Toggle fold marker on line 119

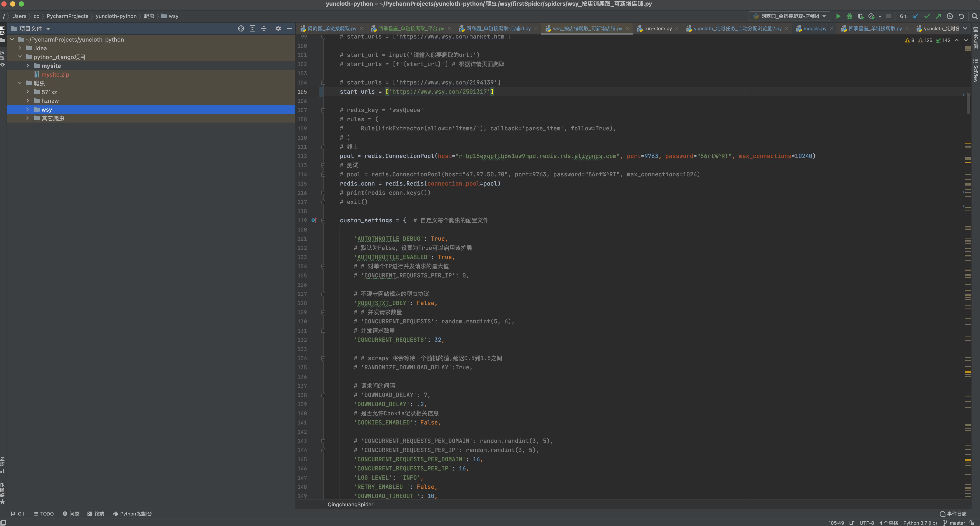[x=323, y=220]
